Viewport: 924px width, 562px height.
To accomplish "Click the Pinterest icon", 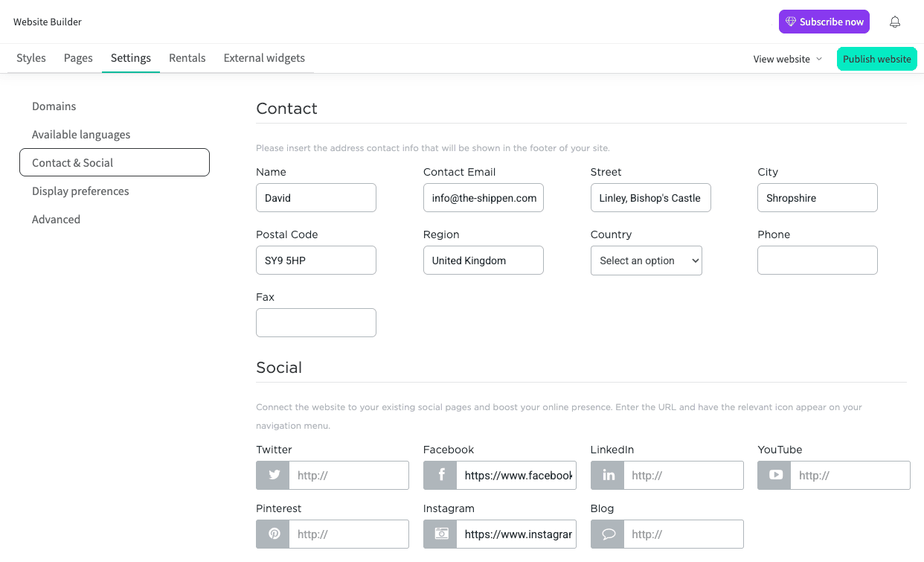I will click(272, 534).
